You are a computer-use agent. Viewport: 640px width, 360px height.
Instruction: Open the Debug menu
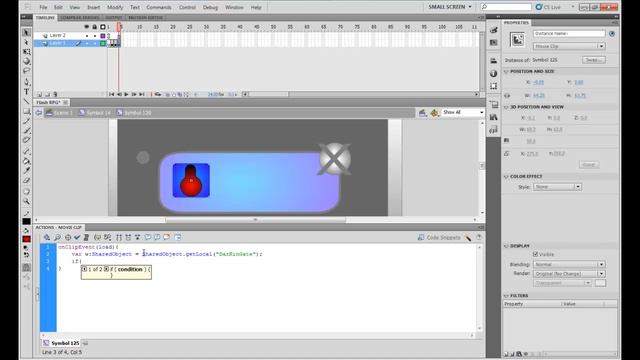point(210,7)
